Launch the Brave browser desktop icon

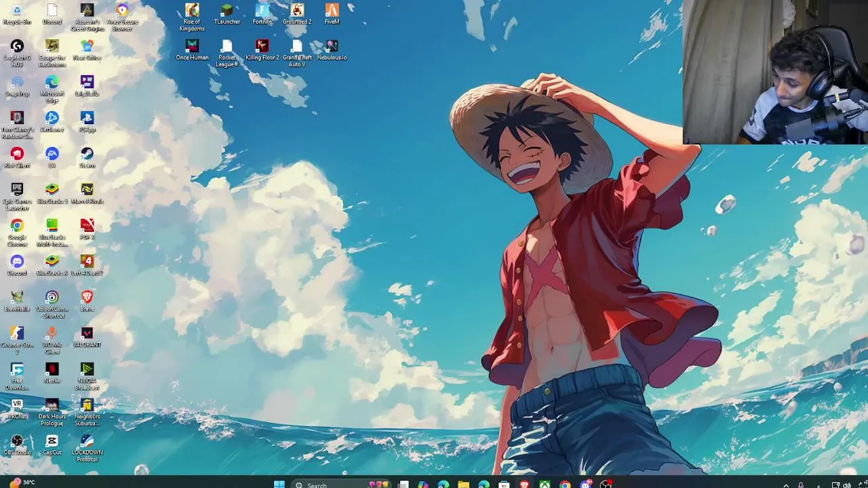tap(87, 302)
